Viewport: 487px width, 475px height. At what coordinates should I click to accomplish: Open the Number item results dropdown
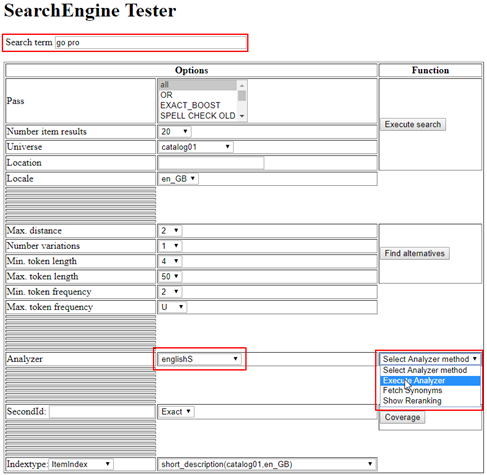click(x=174, y=132)
